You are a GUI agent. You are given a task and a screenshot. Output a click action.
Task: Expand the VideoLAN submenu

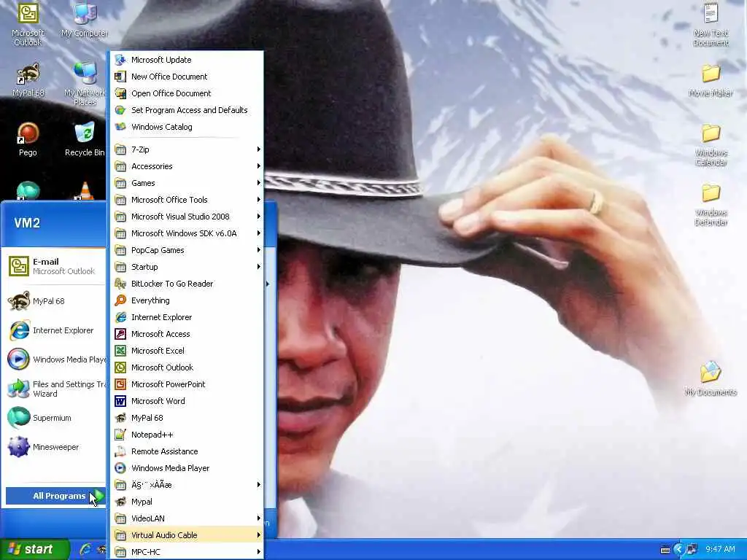click(187, 518)
